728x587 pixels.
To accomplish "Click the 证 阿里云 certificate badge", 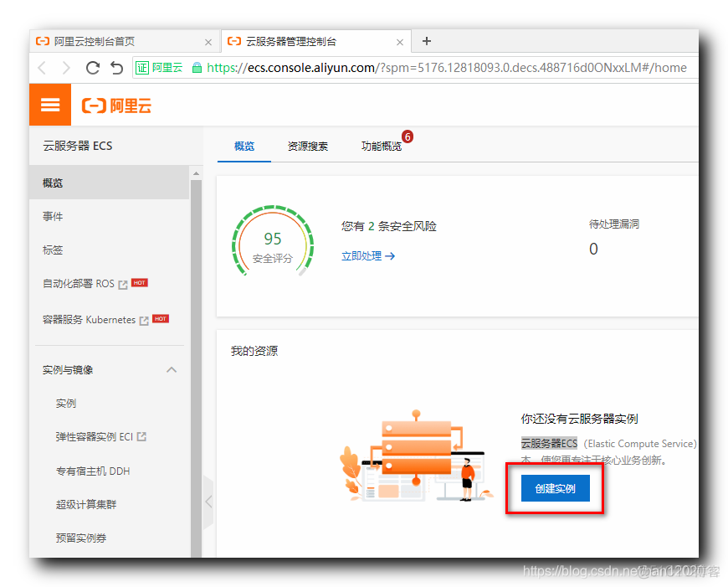I will (159, 68).
